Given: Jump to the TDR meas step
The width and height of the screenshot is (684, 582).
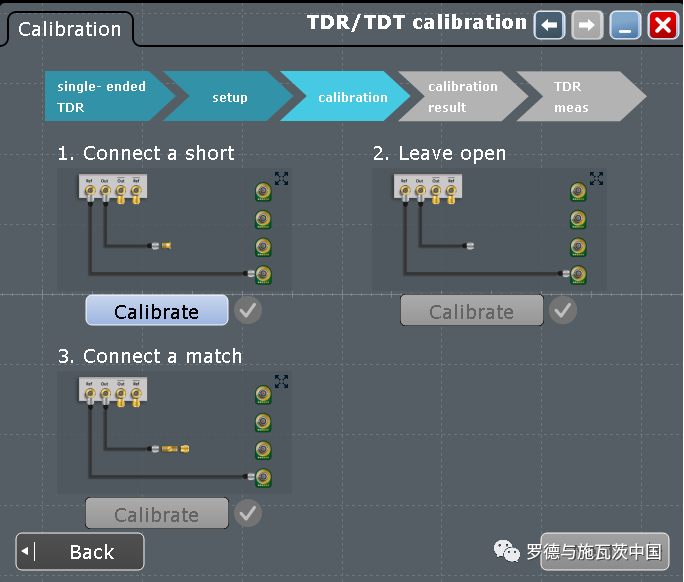Looking at the screenshot, I should [x=575, y=97].
